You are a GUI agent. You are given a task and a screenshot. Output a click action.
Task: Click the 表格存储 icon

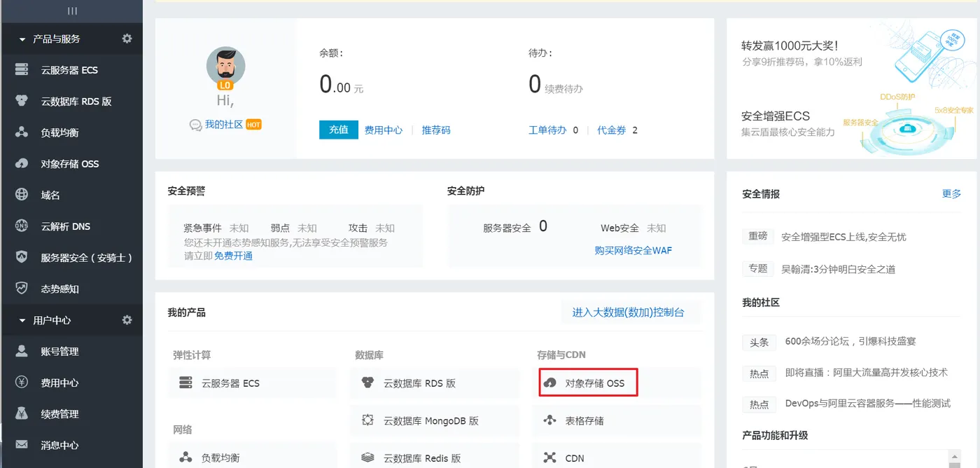coord(549,420)
